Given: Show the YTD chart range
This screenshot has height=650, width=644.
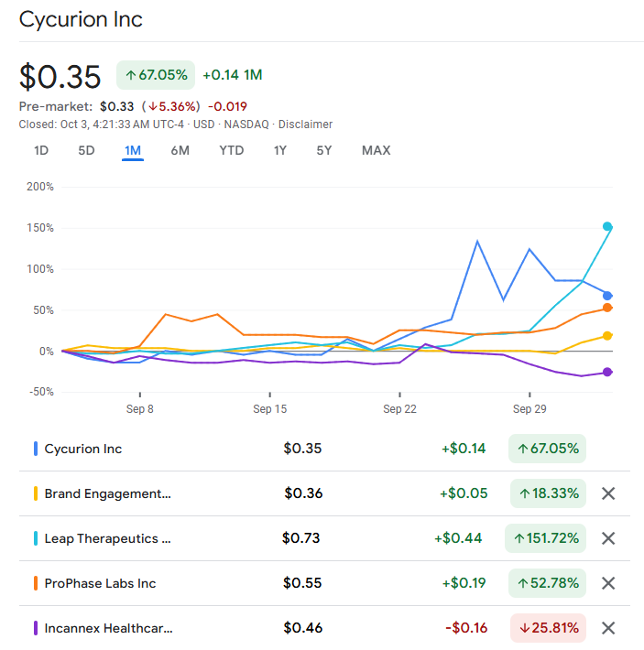Looking at the screenshot, I should [x=231, y=150].
